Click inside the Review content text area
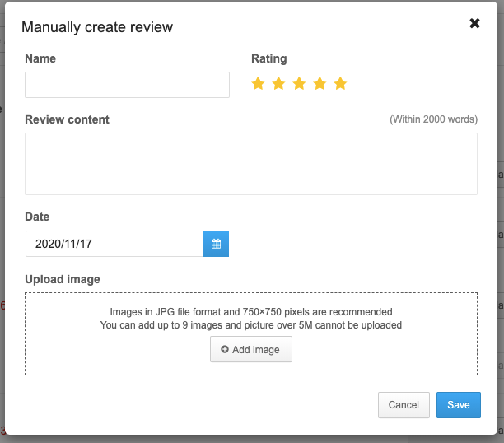This screenshot has height=443, width=504. 250,164
